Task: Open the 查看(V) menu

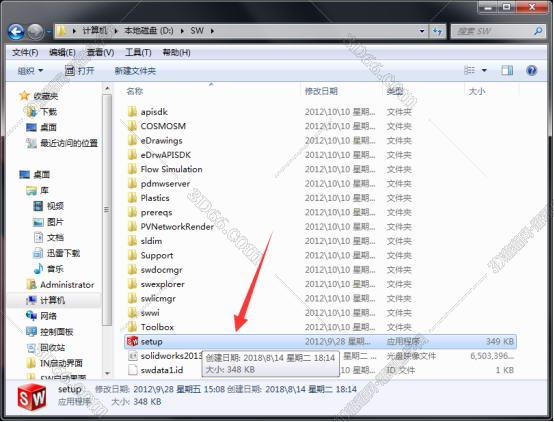Action: tap(100, 53)
